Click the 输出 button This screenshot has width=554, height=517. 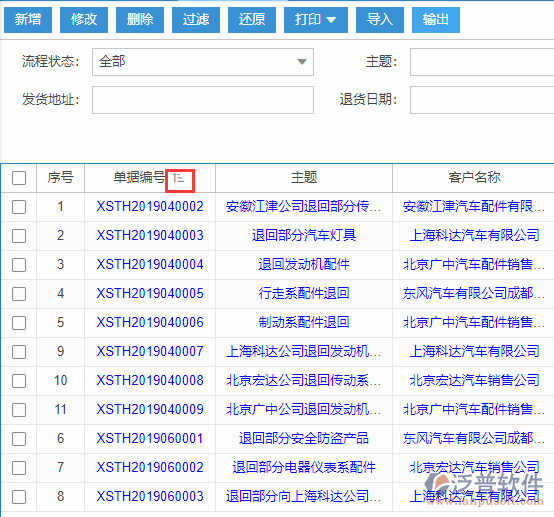click(436, 20)
